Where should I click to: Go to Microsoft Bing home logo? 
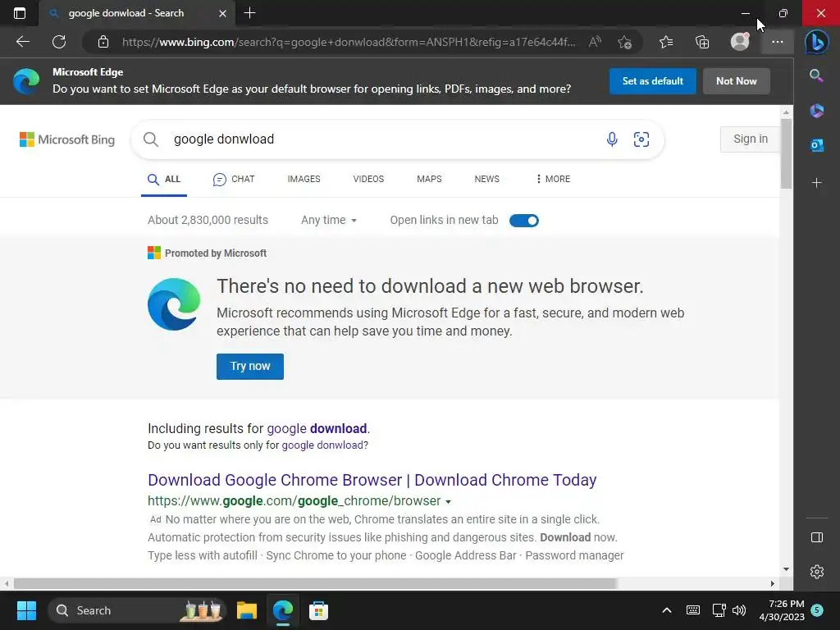[x=67, y=139]
